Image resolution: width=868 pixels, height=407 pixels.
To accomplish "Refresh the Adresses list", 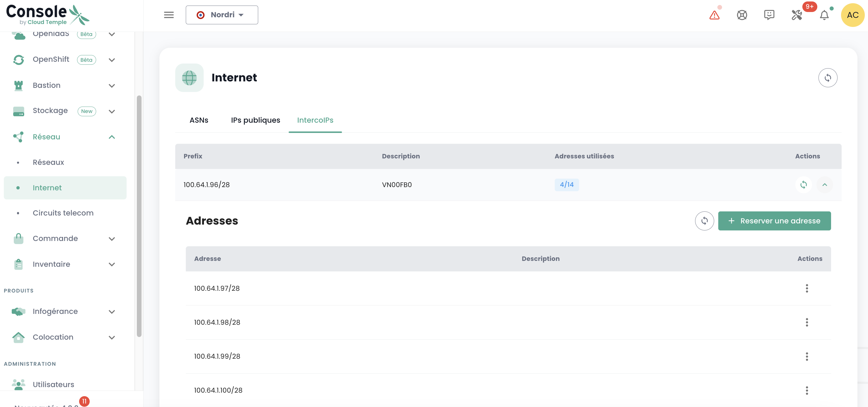I will click(704, 221).
